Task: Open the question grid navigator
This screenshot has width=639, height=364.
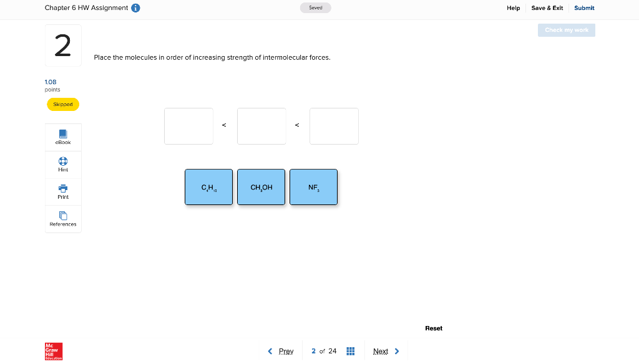Action: pos(351,351)
